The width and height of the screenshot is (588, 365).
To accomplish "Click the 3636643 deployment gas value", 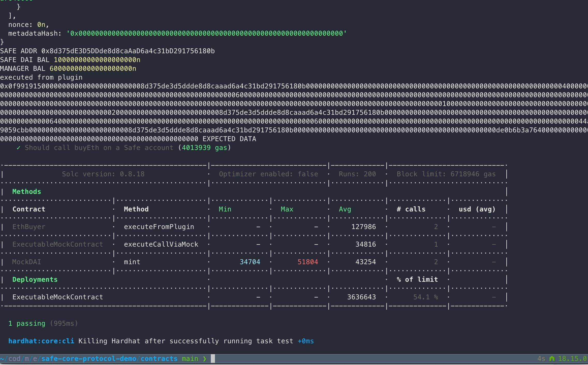I will point(362,297).
